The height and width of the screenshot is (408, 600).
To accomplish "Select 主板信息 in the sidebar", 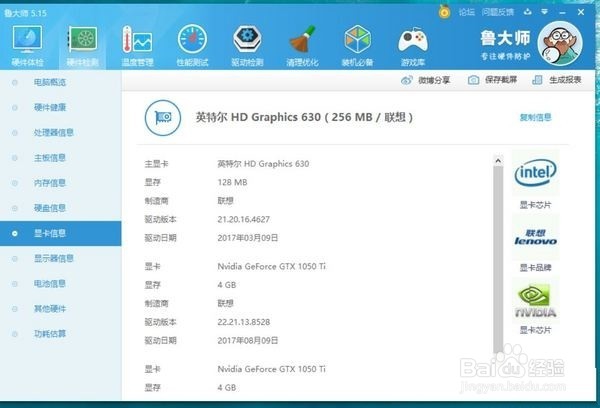I will (x=60, y=158).
